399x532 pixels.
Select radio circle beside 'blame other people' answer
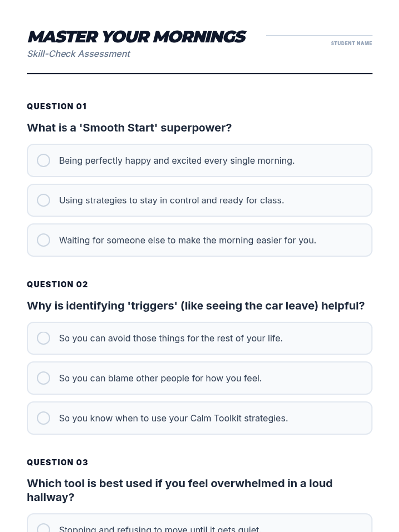[x=43, y=378]
